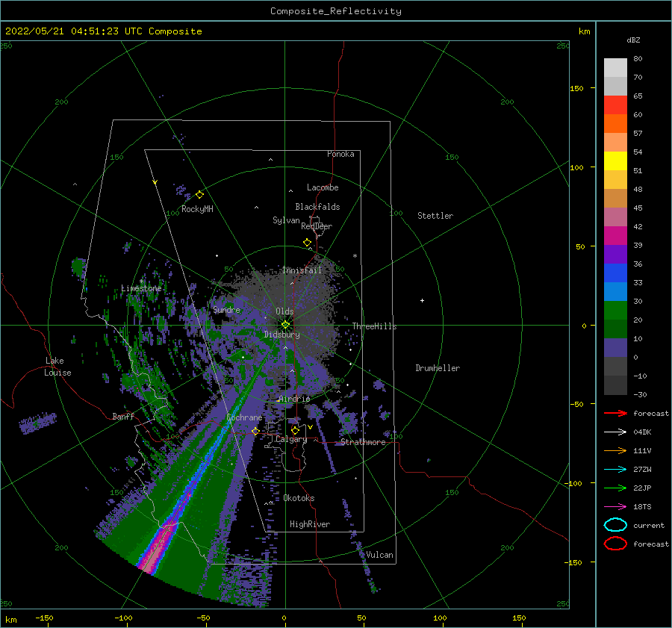This screenshot has width=672, height=628.
Task: Select the light gray 70-80 dBZ swatch
Action: pyautogui.click(x=615, y=68)
